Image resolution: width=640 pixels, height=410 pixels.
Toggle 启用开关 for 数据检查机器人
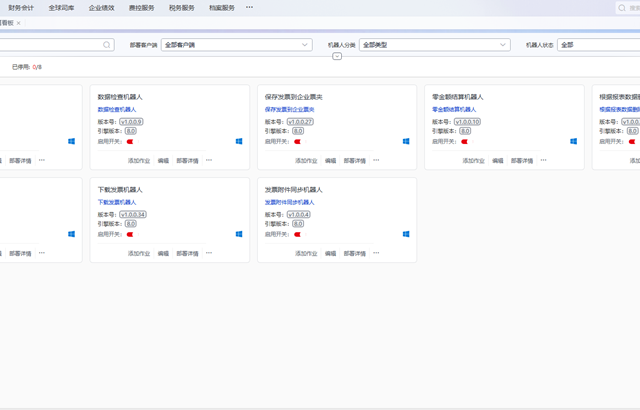130,141
